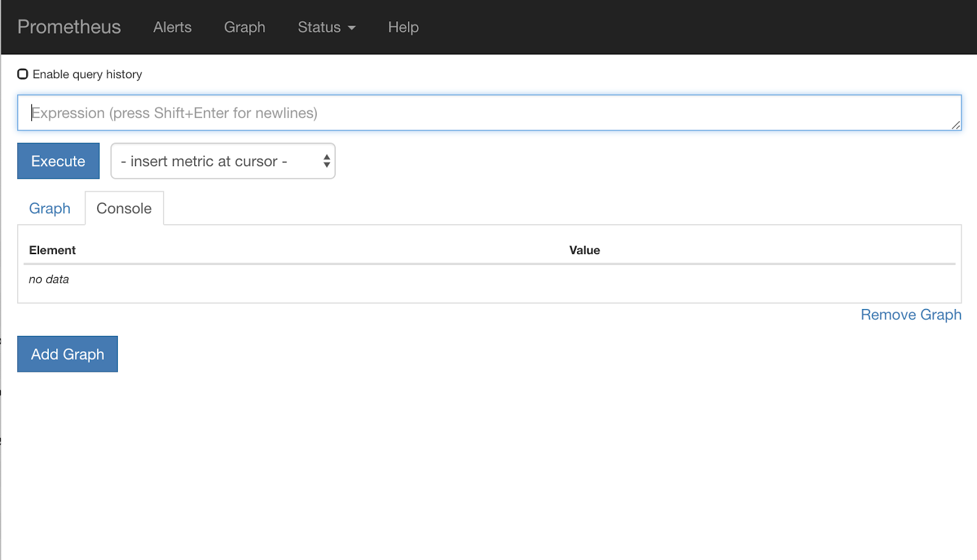Click the Prometheus brand link
The image size is (977, 560).
(69, 27)
